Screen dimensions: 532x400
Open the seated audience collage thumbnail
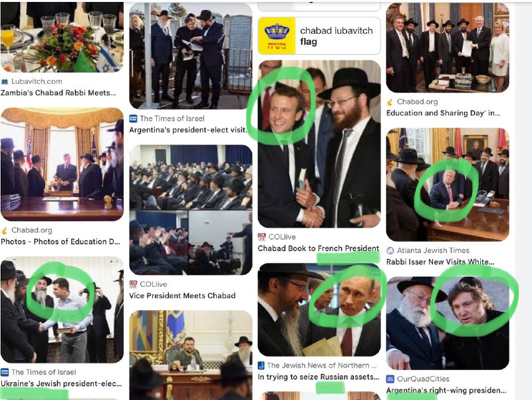[191, 210]
